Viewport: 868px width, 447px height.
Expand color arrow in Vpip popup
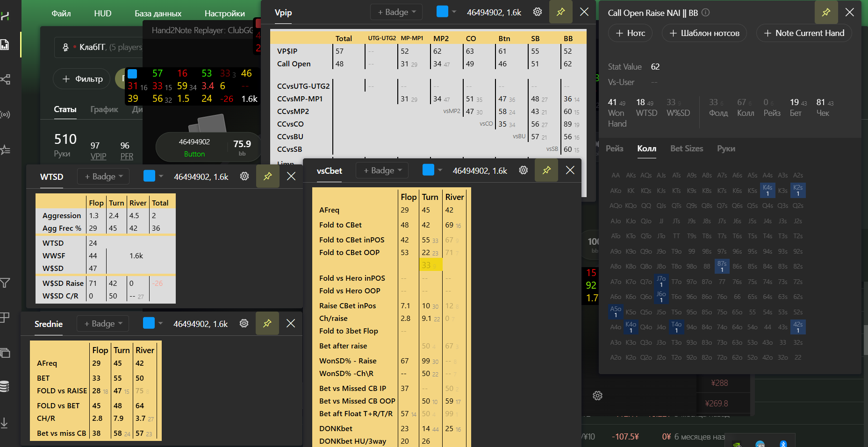point(454,12)
